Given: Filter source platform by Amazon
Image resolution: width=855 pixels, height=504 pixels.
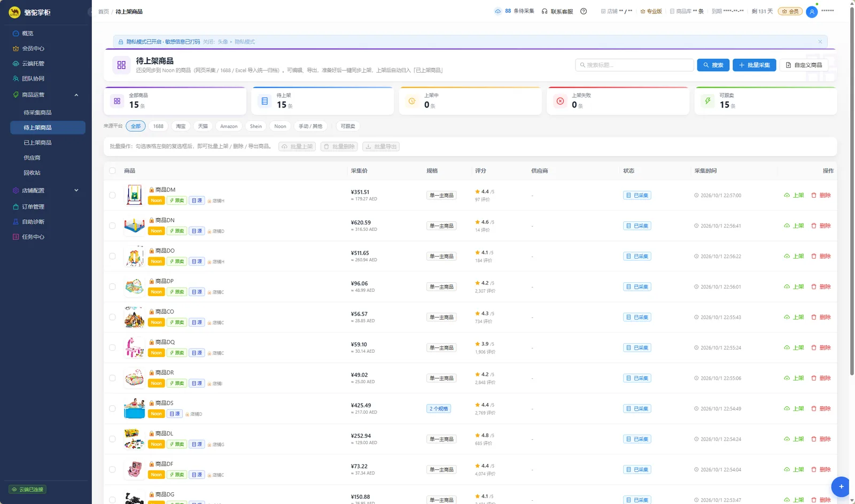Looking at the screenshot, I should [x=229, y=126].
